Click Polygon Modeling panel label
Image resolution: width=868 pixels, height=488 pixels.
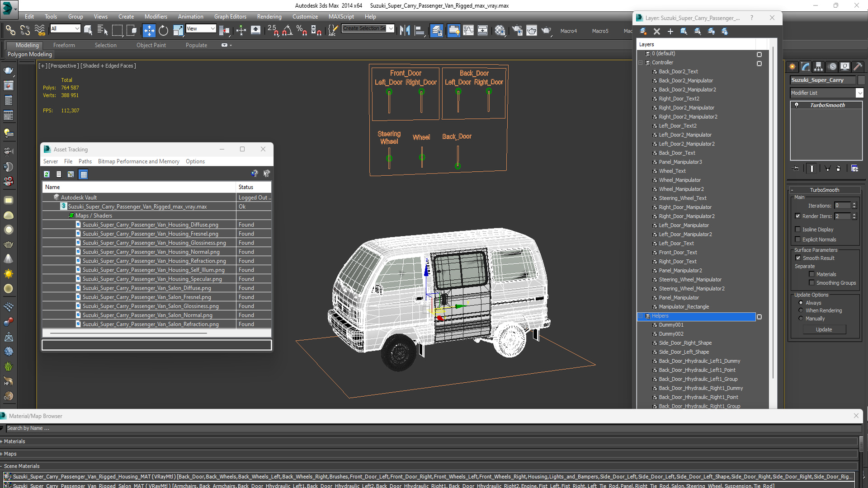click(x=30, y=54)
